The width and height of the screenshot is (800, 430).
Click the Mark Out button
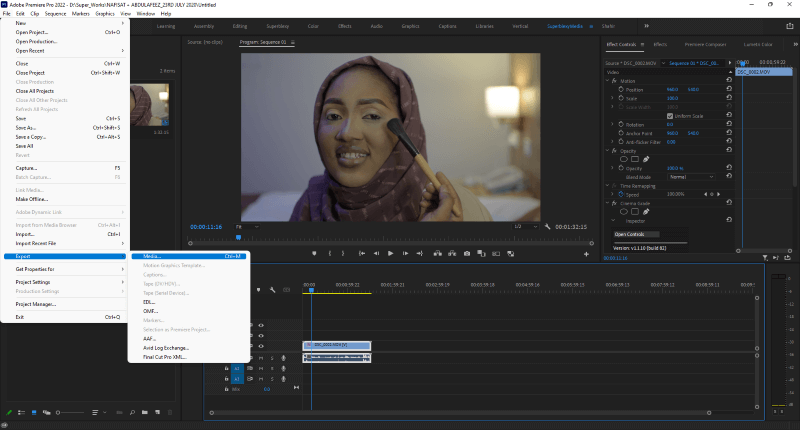343,254
